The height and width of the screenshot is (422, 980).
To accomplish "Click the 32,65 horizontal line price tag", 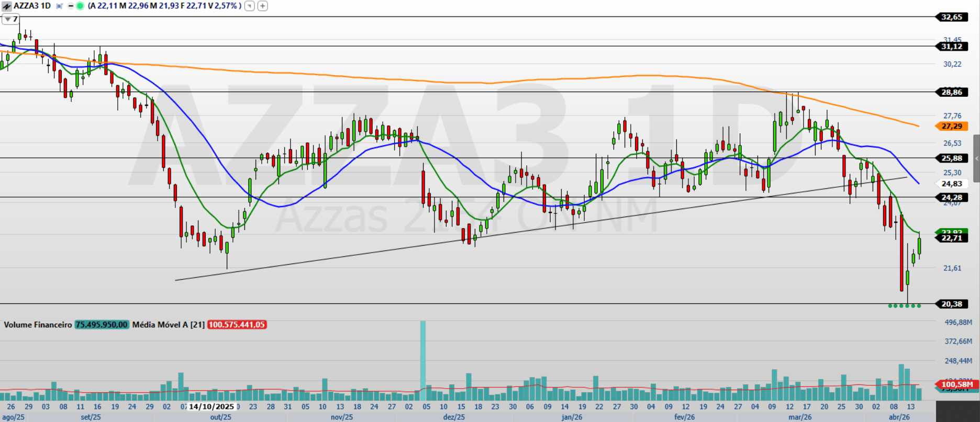I will point(951,17).
